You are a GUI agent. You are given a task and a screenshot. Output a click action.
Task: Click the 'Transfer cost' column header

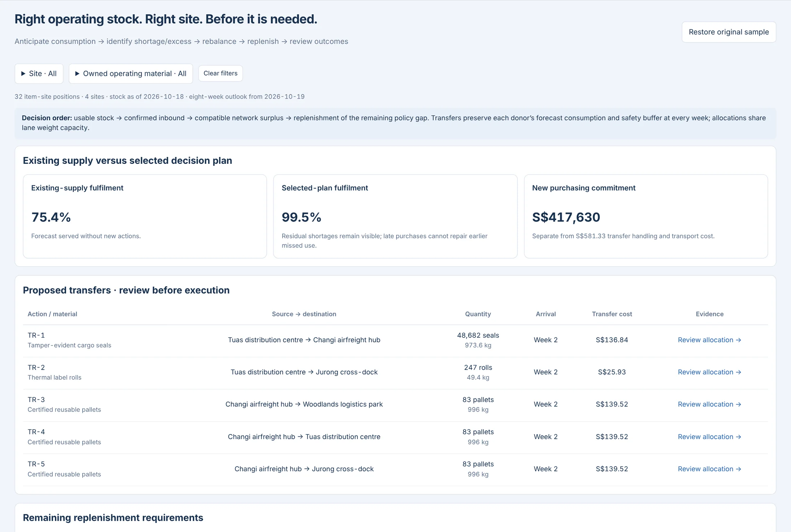pos(612,314)
